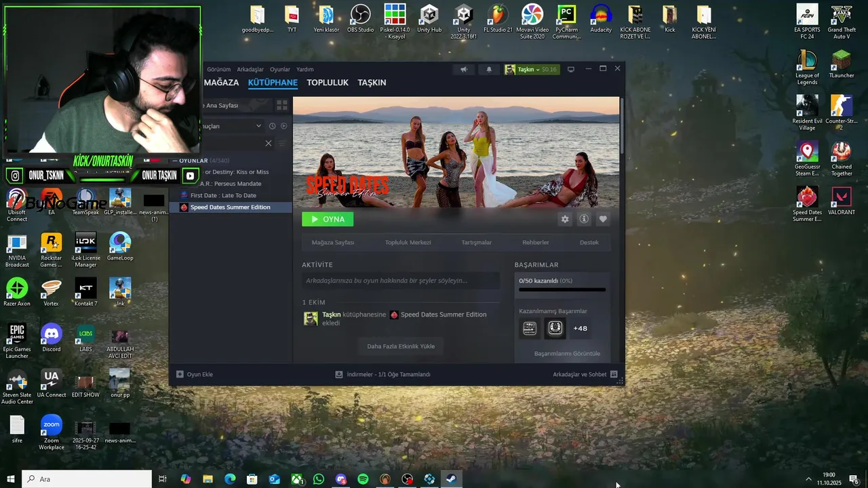Switch Steam to Big Picture mode icon
868x488 pixels.
[x=571, y=69]
